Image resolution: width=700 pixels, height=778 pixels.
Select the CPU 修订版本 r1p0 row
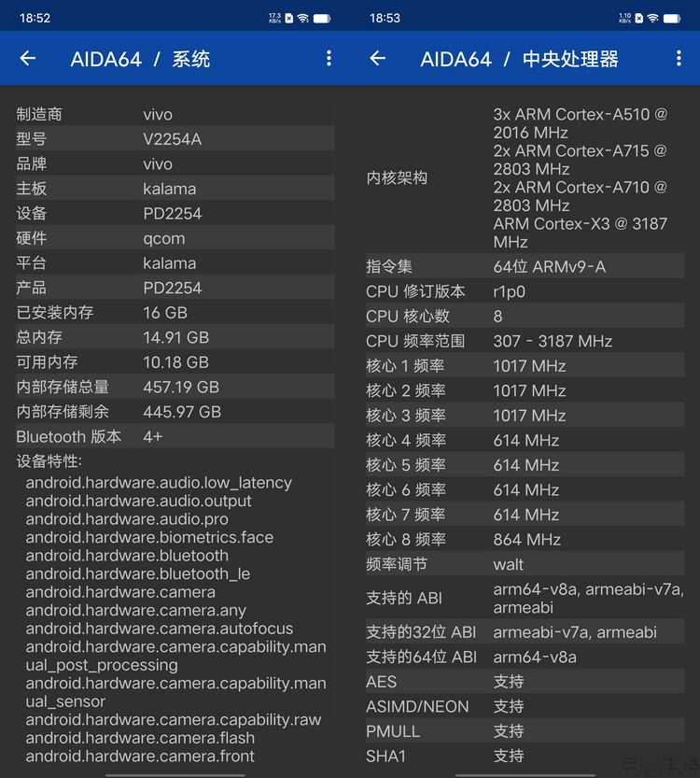coord(525,291)
